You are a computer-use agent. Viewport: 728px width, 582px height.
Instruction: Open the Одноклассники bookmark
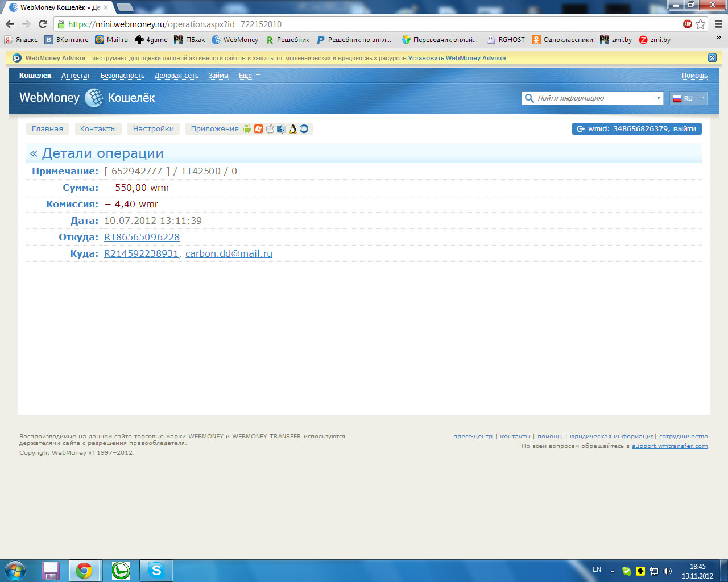[x=562, y=40]
